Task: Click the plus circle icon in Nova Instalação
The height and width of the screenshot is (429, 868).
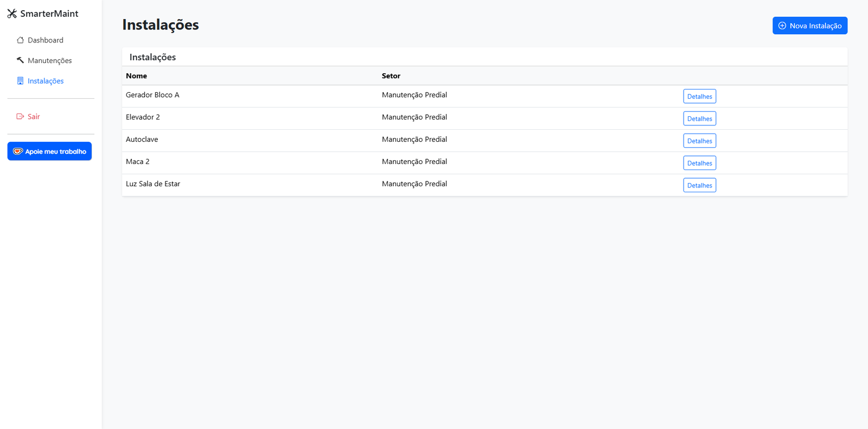Action: pyautogui.click(x=782, y=26)
